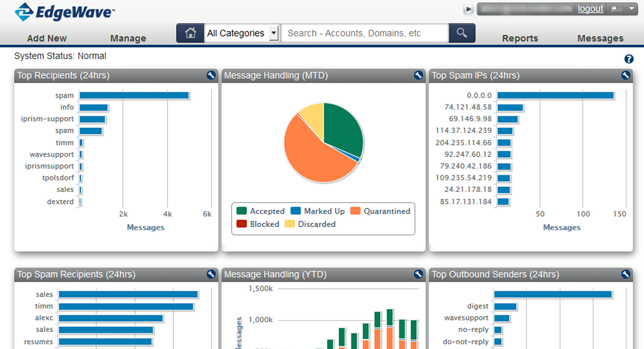Toggle Quarantined series in pie legend

pyautogui.click(x=380, y=211)
